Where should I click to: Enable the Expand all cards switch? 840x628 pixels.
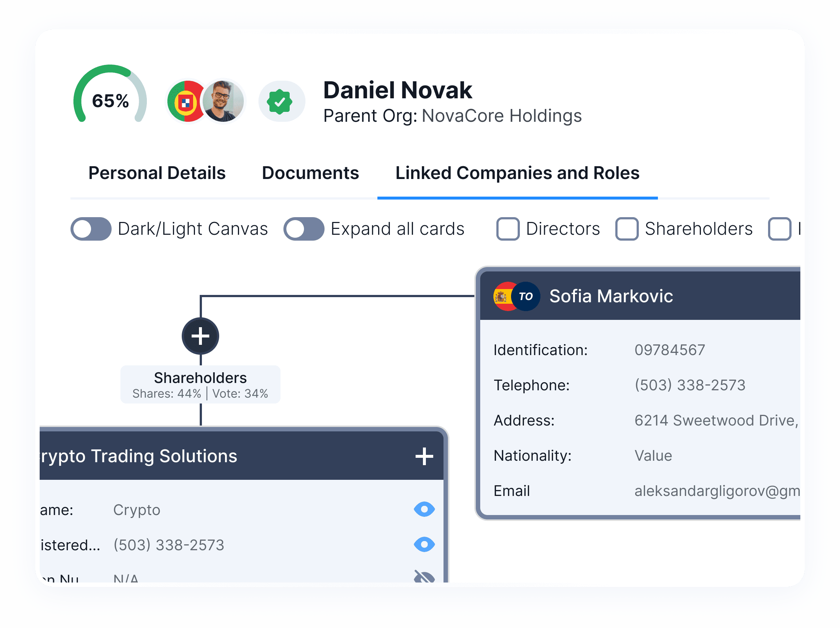click(x=303, y=229)
